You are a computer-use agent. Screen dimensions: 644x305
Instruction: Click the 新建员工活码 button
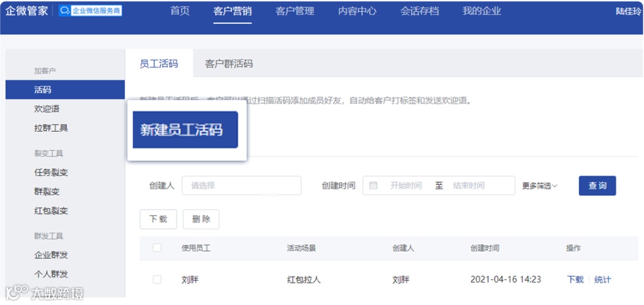tap(185, 130)
